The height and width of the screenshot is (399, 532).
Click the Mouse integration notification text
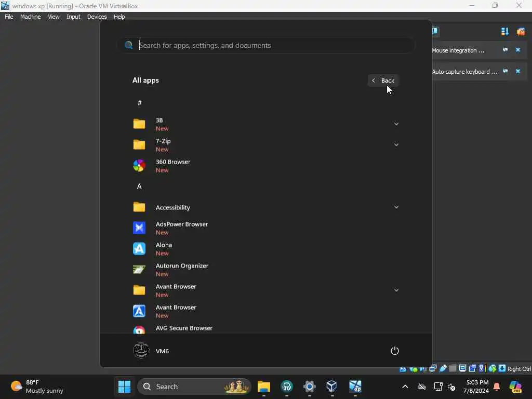(458, 50)
